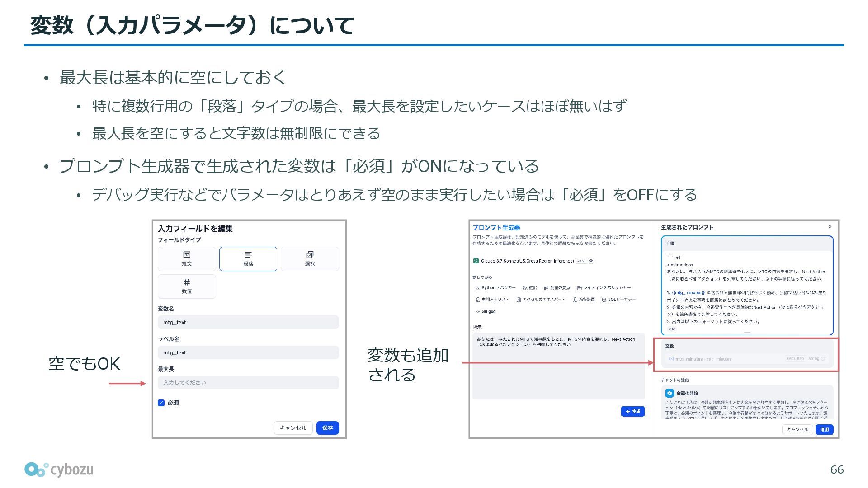
Task: Try the 旅行計画 template
Action: tap(584, 300)
